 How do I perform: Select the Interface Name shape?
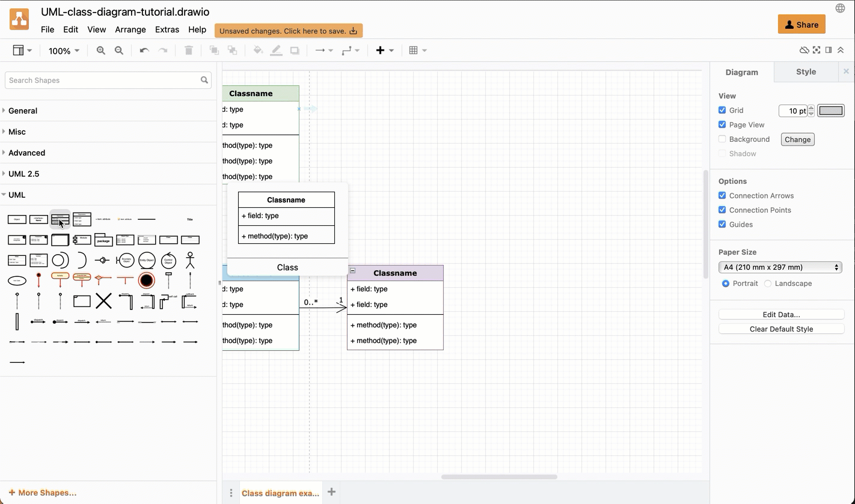point(38,219)
